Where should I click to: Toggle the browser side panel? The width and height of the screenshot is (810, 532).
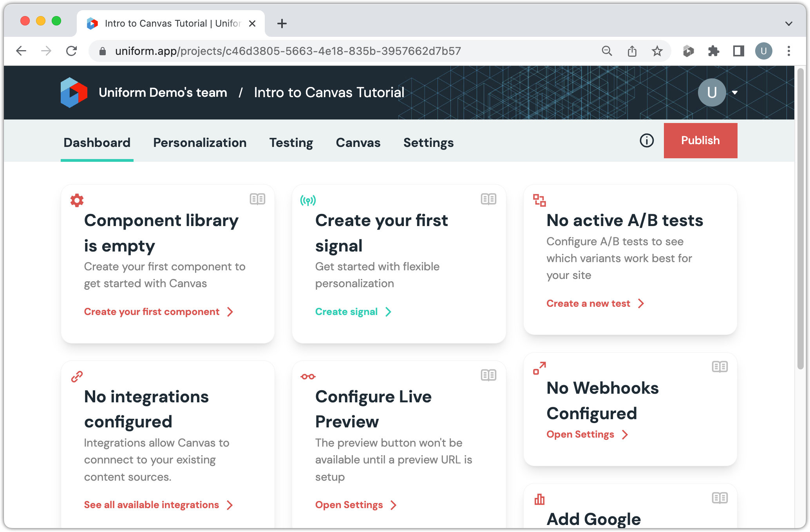[738, 51]
